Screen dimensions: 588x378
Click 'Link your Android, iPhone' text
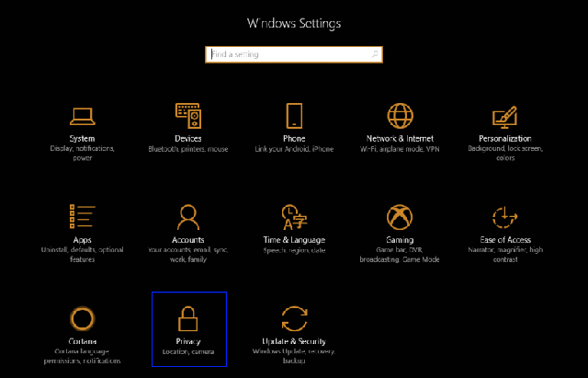pos(294,149)
